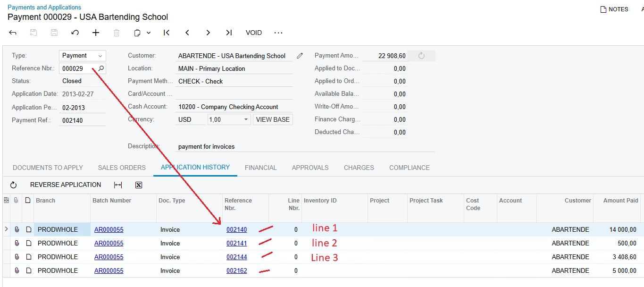The height and width of the screenshot is (287, 644).
Task: Jump to the last record icon
Action: (x=229, y=33)
